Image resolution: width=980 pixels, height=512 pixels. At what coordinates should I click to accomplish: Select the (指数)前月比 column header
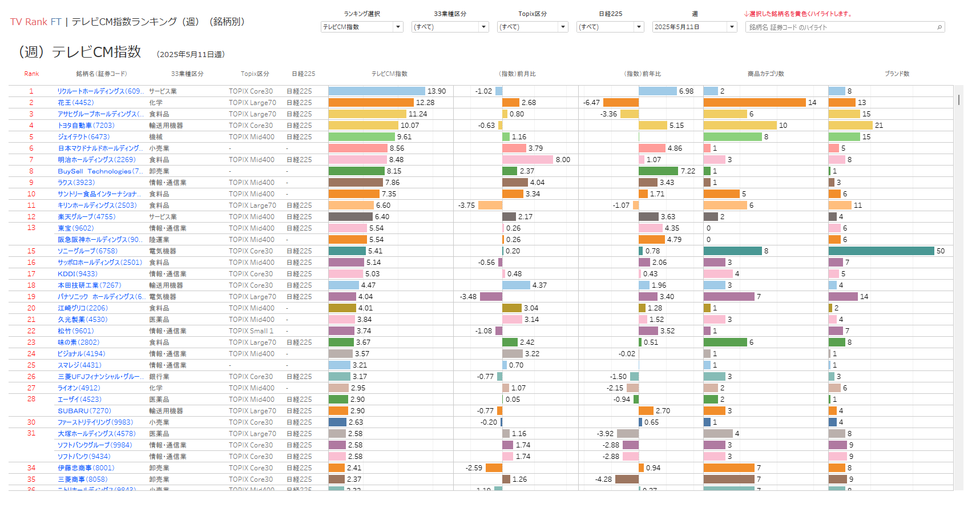517,74
